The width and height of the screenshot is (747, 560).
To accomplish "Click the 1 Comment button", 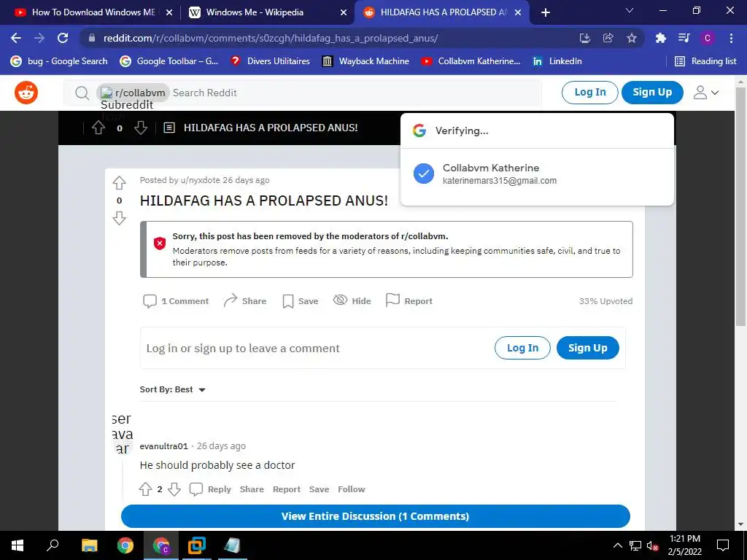I will (176, 301).
